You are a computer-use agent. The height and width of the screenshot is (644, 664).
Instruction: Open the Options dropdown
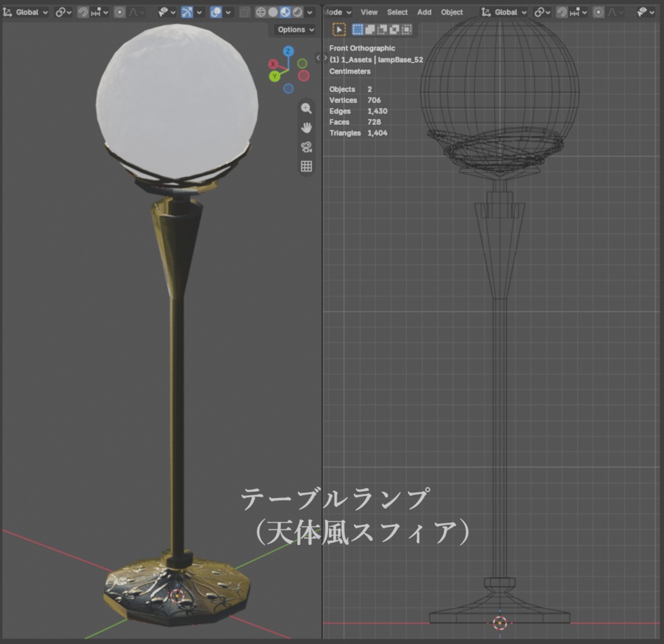294,29
